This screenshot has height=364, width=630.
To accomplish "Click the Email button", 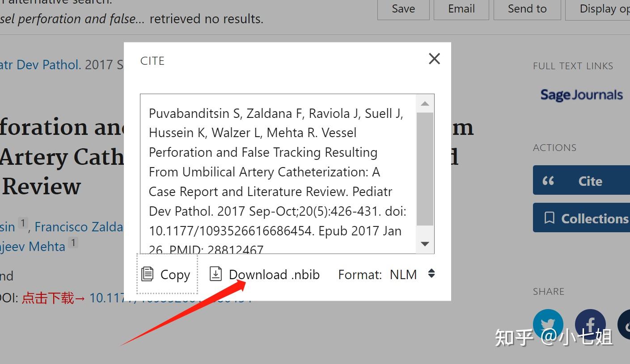I will (461, 8).
